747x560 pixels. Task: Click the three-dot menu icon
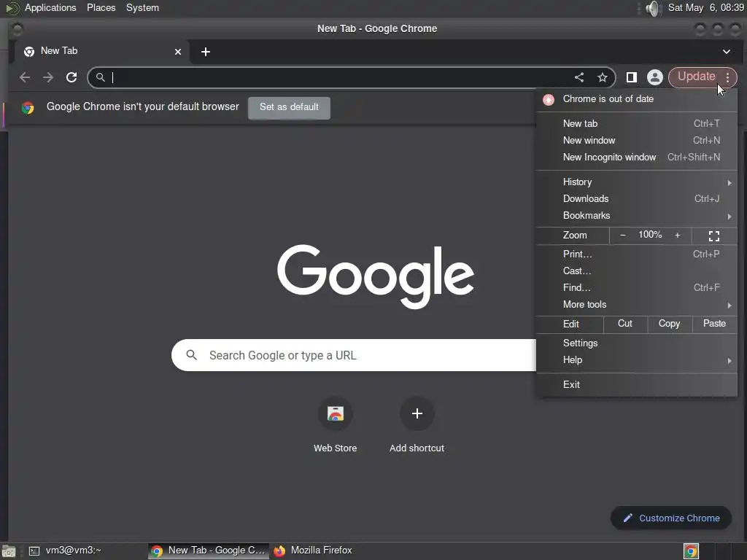[727, 77]
